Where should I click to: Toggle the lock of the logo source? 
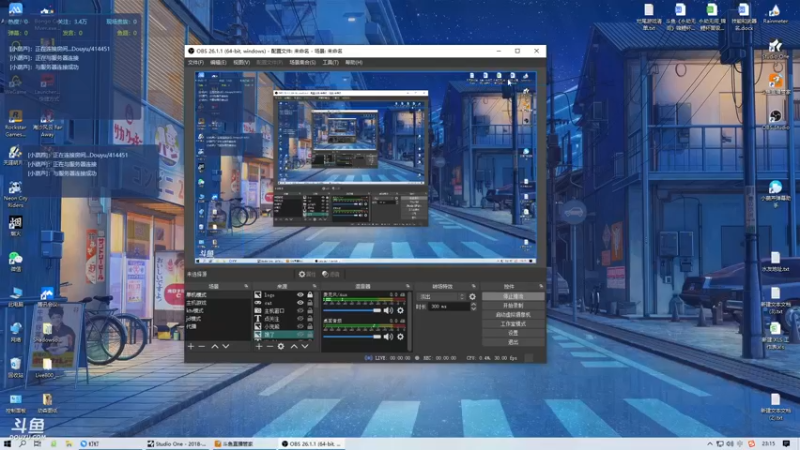click(310, 295)
